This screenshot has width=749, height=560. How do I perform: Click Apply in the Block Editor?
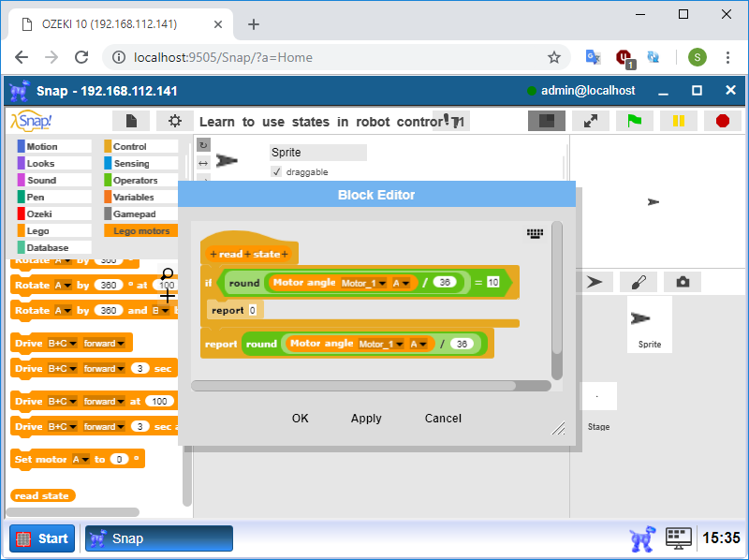coord(366,419)
